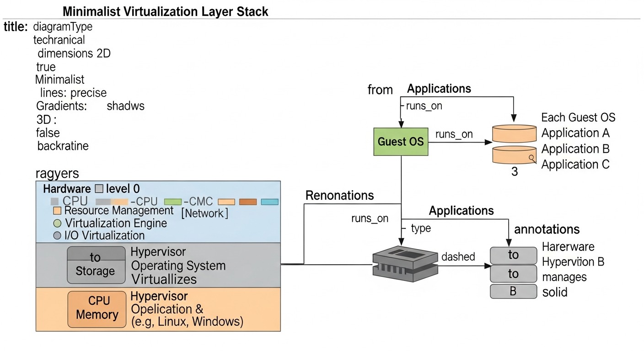Click the gray 'B' annotation box

click(513, 291)
